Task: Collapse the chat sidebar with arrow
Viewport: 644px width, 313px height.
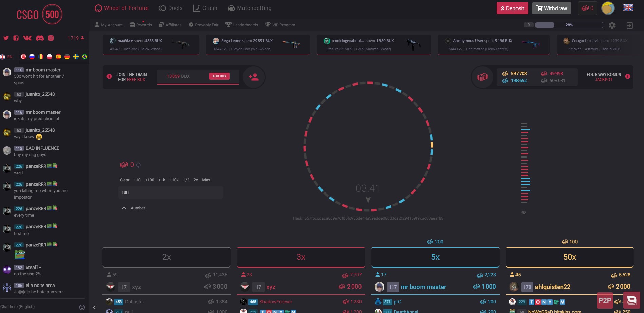Action: click(94, 307)
